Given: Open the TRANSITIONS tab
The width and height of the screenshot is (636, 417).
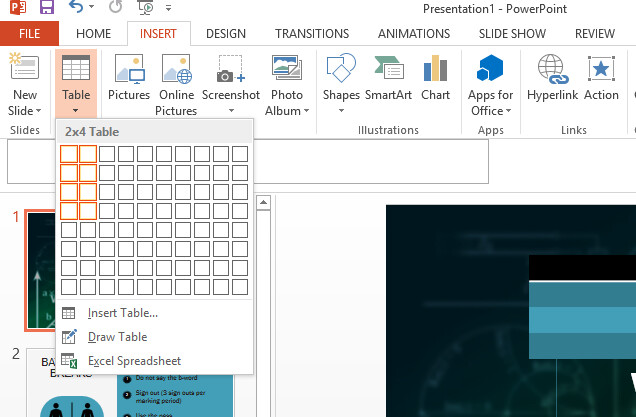Looking at the screenshot, I should pyautogui.click(x=312, y=34).
